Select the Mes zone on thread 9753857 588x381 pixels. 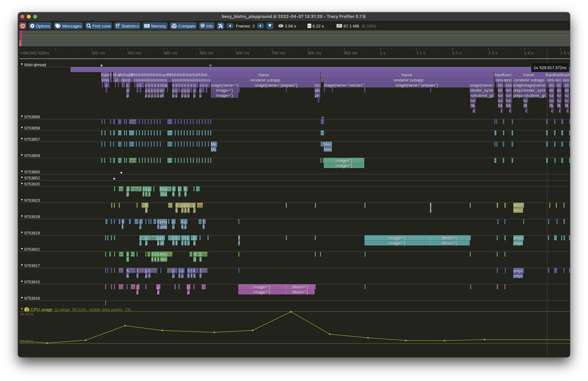coord(328,144)
